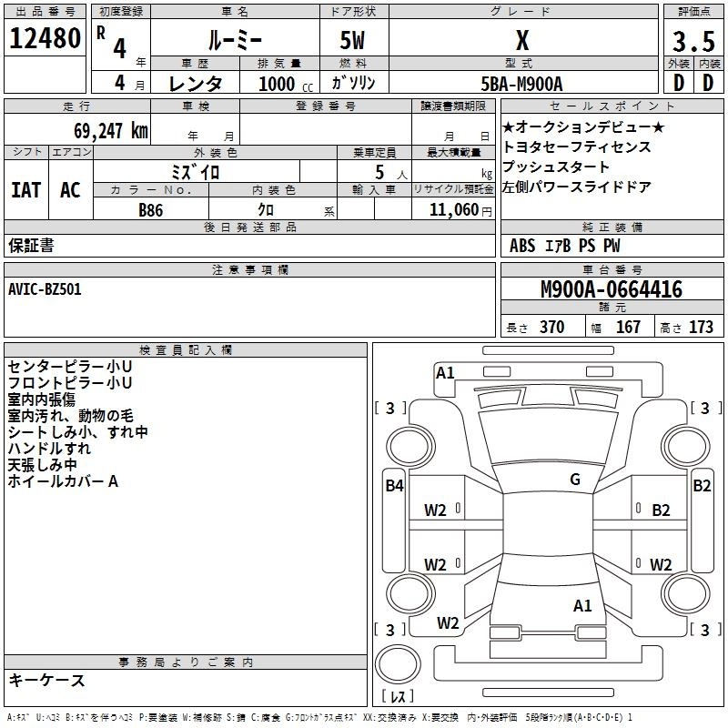Click the [レス] spare tire label
Image resolution: width=728 pixels, height=728 pixels.
tap(398, 696)
